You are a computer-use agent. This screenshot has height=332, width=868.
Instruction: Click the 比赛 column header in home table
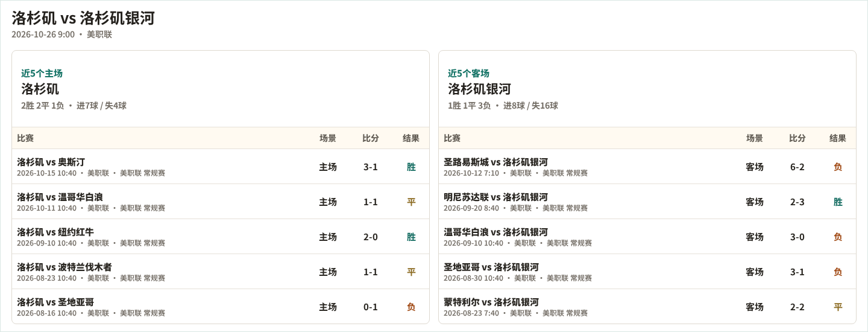(25, 138)
